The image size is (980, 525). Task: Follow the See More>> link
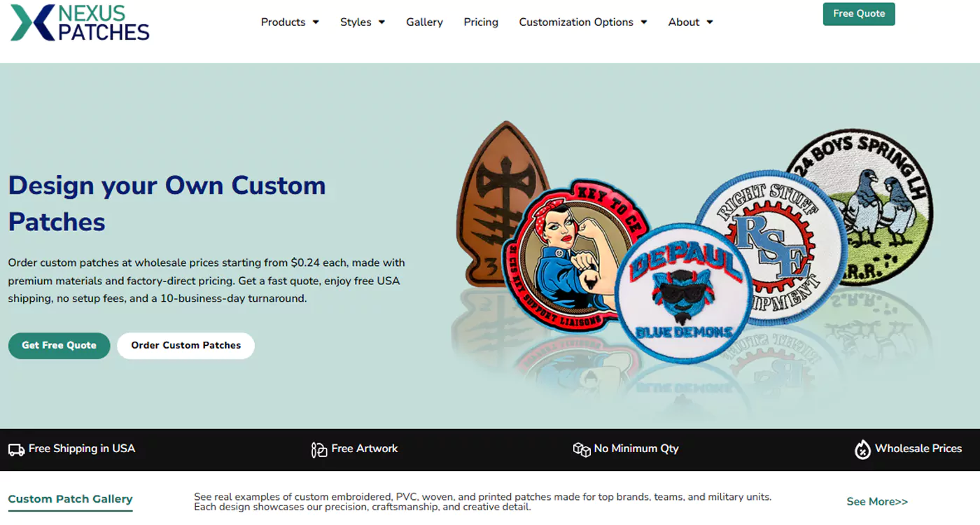[877, 502]
